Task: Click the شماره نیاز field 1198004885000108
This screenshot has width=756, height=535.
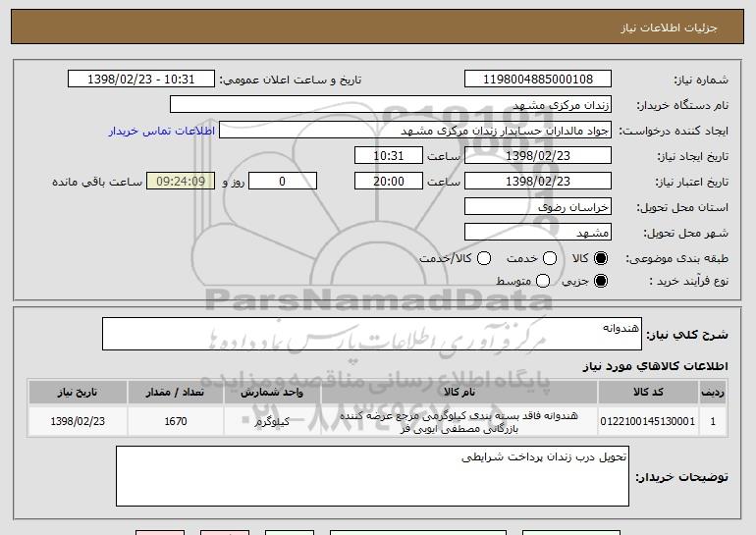Action: click(538, 79)
